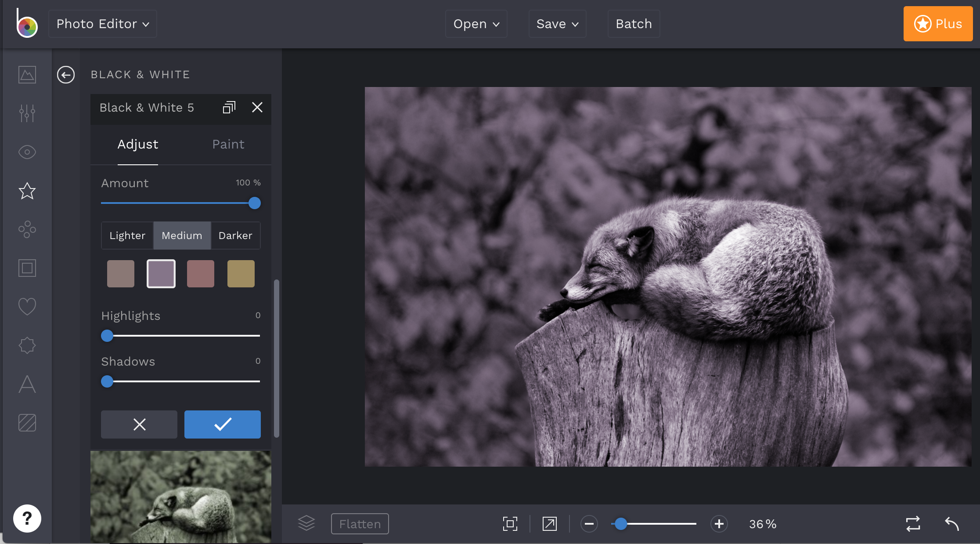This screenshot has width=980, height=544.
Task: Select the Darker tone option
Action: point(235,236)
